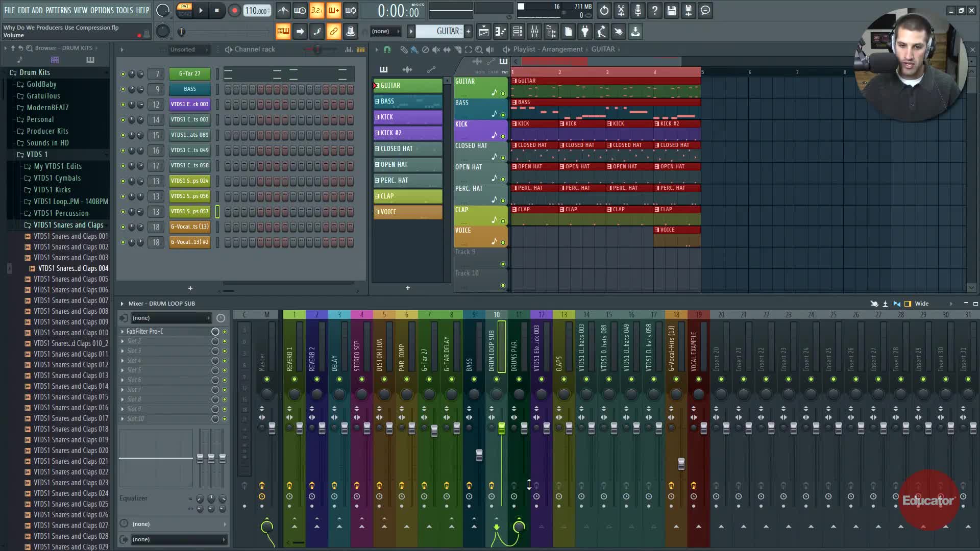Toggle the metronome icon
The image size is (980, 551).
coord(283,11)
